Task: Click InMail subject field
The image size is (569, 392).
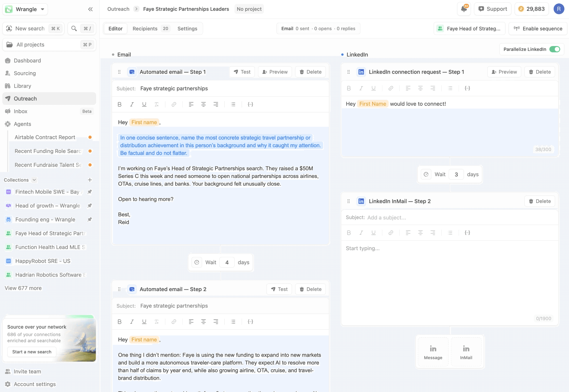Action: 450,217
